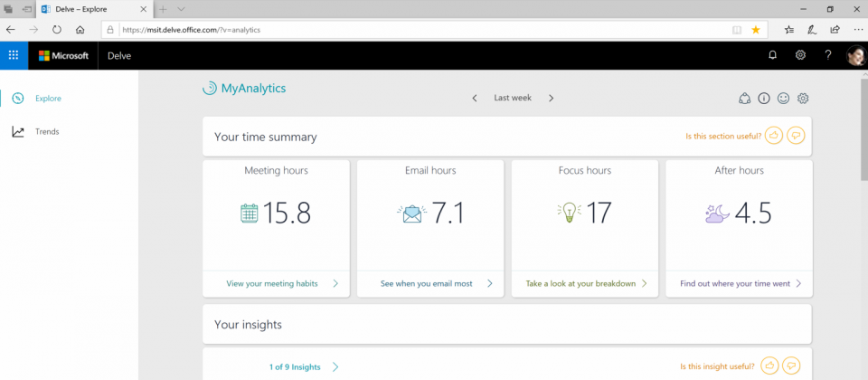The height and width of the screenshot is (380, 868).
Task: Open Trends in the sidebar
Action: (x=47, y=132)
